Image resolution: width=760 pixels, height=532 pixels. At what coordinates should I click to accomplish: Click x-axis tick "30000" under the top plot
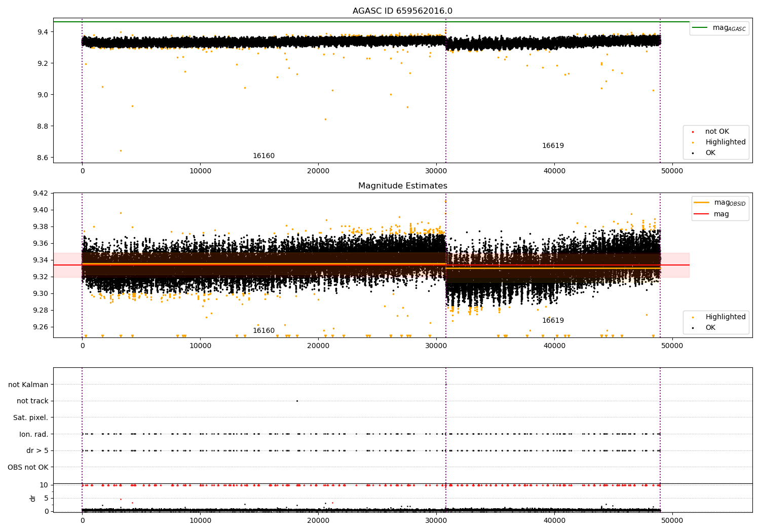click(x=436, y=171)
